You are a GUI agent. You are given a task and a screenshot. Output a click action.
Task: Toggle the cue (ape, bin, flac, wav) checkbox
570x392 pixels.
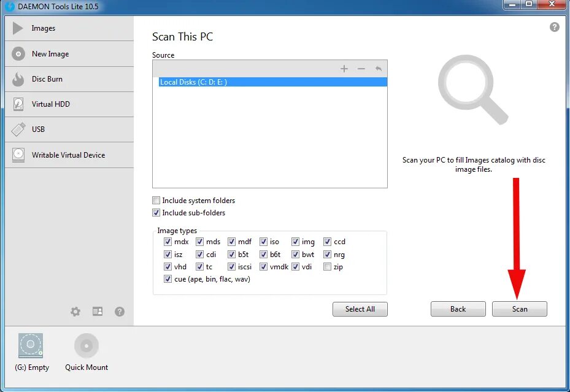pos(168,279)
